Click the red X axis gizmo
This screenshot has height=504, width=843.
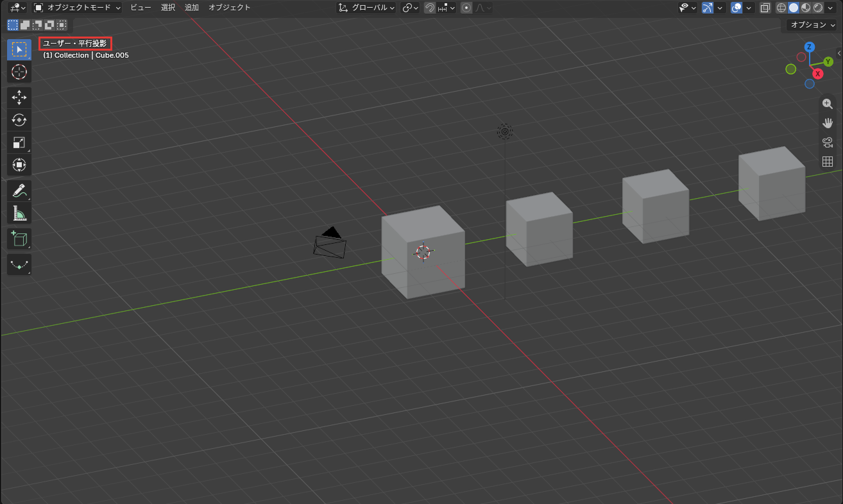pyautogui.click(x=818, y=74)
